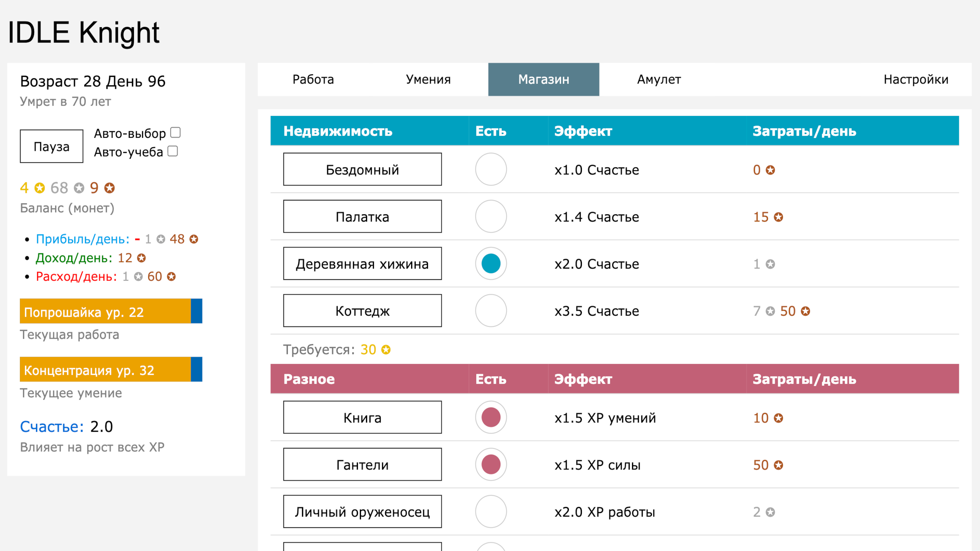The width and height of the screenshot is (980, 551).
Task: Click the coin icon beside Гантели's cost 50
Action: click(x=778, y=465)
